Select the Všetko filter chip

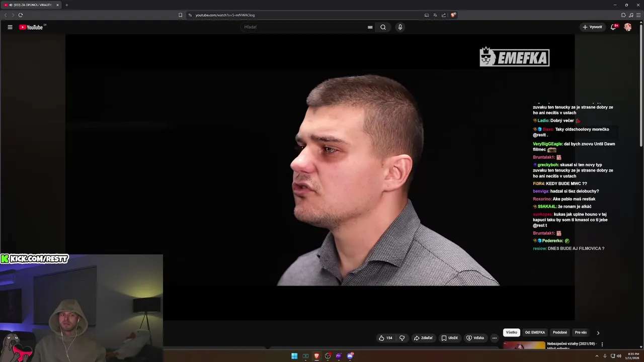(x=512, y=332)
